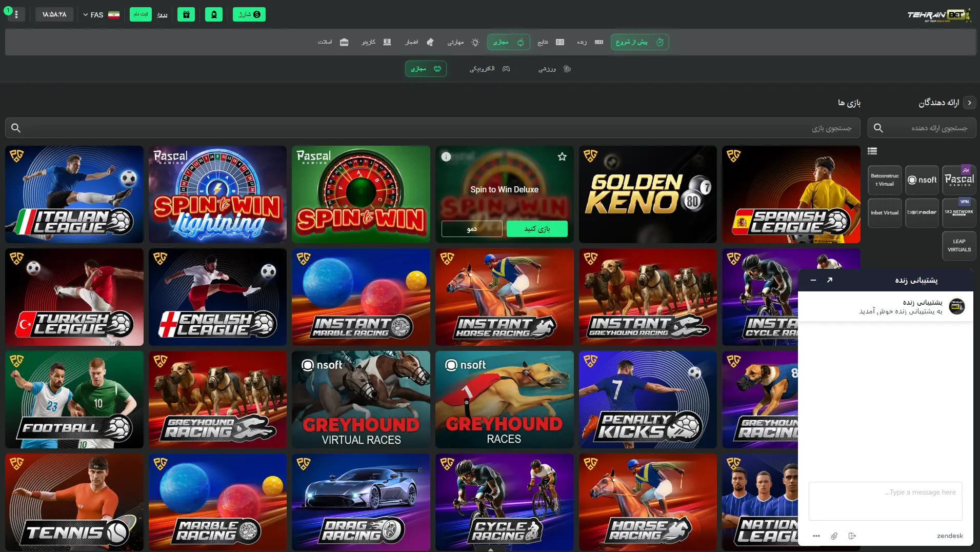Viewport: 980px width, 552px height.
Task: Select the کازینو casino tab
Action: click(x=376, y=42)
